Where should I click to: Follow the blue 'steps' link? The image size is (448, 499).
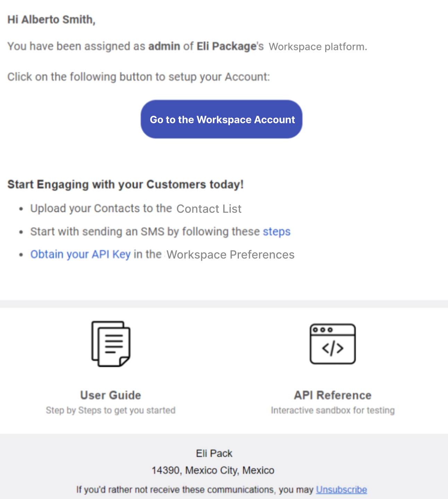(x=277, y=231)
